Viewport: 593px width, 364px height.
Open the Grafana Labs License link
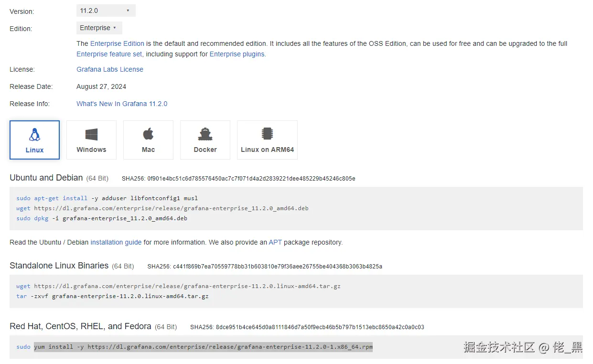tap(110, 69)
